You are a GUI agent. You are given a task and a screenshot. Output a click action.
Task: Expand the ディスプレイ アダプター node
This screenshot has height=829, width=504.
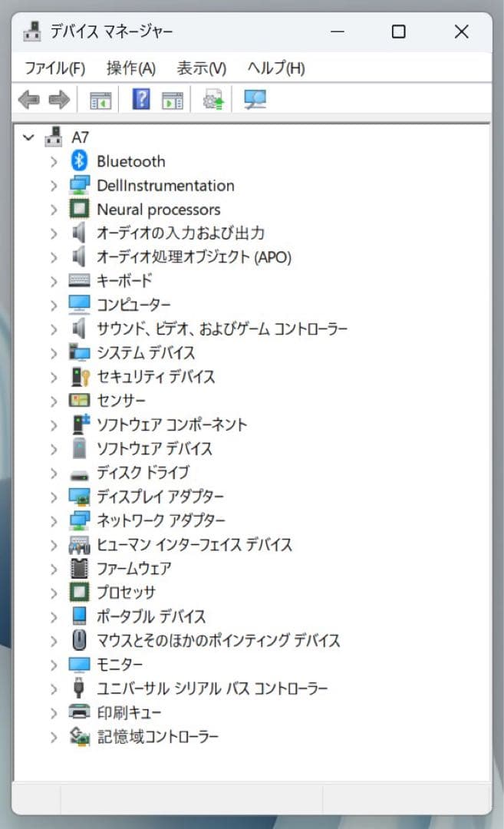coord(53,497)
